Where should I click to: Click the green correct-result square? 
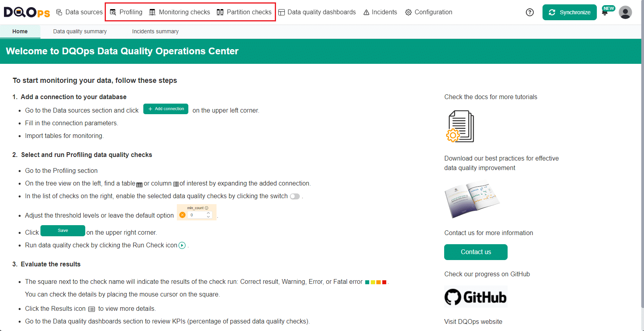click(x=367, y=282)
